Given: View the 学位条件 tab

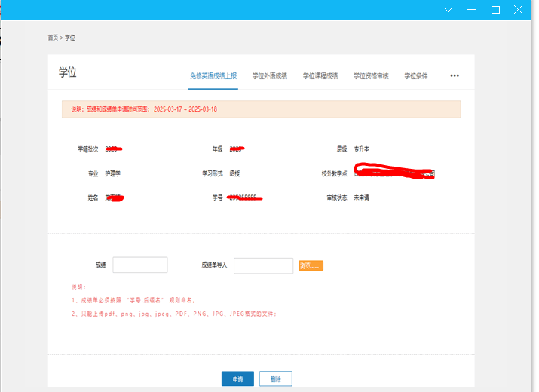Looking at the screenshot, I should point(415,76).
